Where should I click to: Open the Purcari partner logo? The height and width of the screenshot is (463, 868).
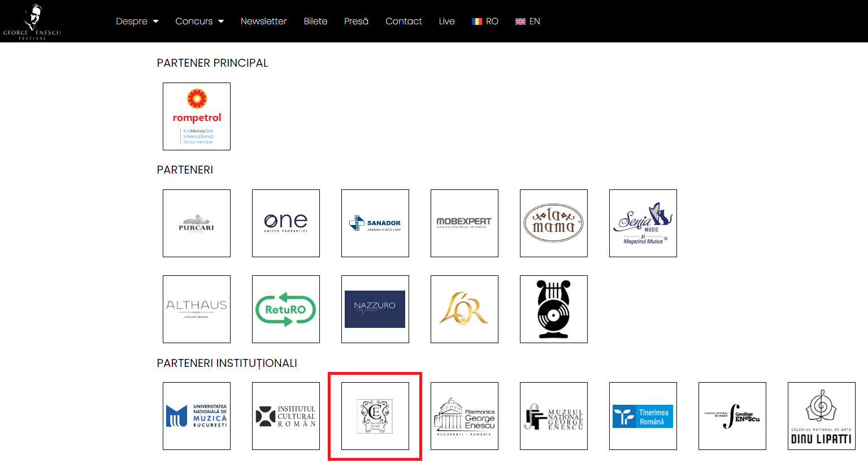pos(197,223)
